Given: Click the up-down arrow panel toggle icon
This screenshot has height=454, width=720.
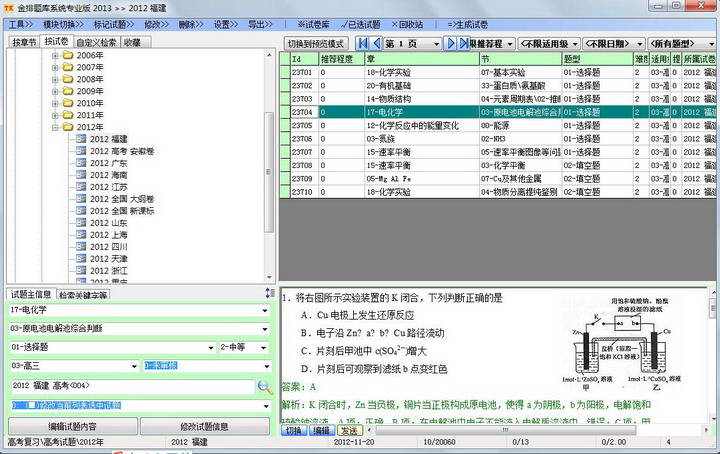Looking at the screenshot, I should click(x=270, y=293).
